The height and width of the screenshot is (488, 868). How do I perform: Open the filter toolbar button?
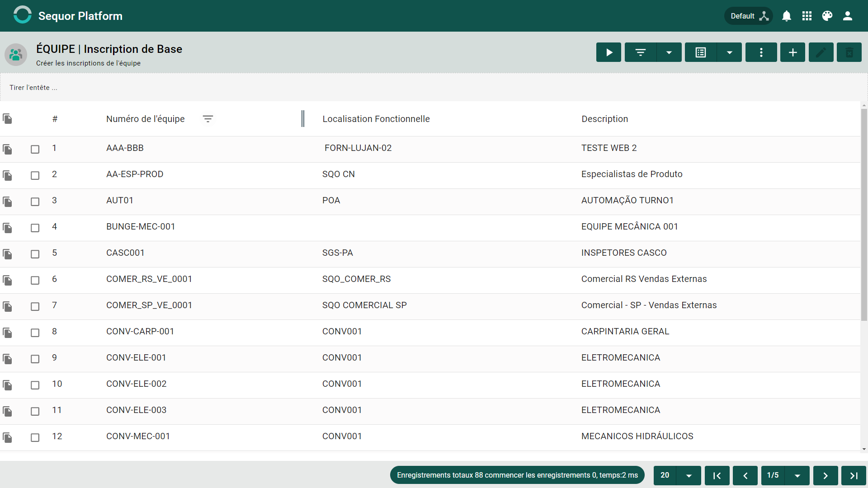tap(641, 52)
